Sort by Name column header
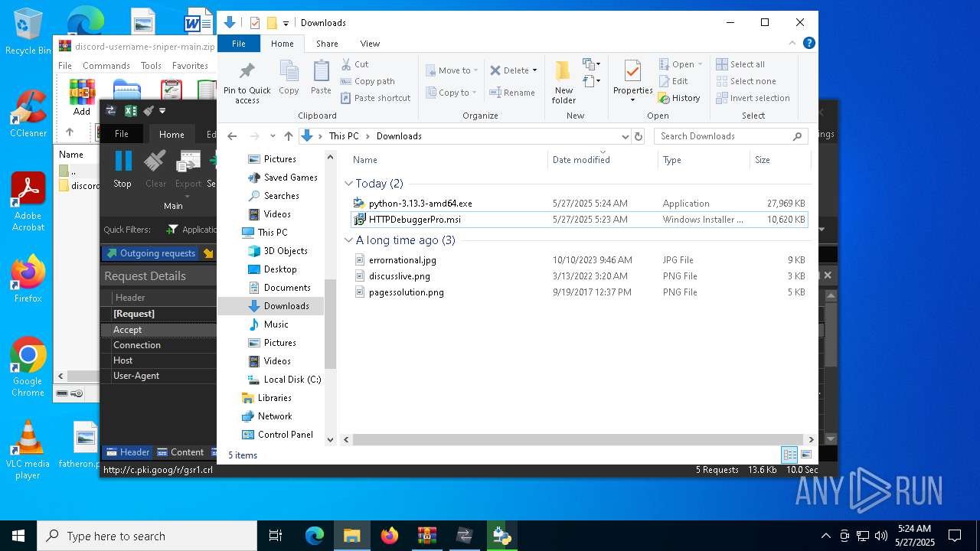Screen dimensions: 980x551 [448, 160]
